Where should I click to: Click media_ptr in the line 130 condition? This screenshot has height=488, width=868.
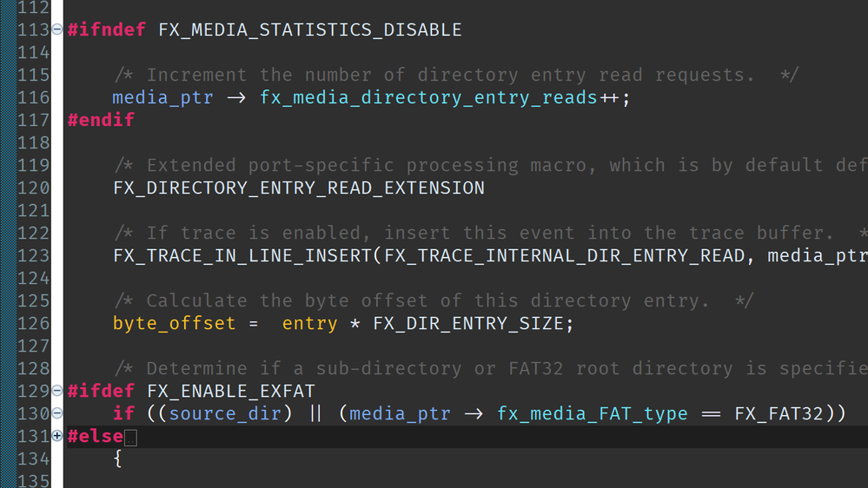(x=401, y=414)
